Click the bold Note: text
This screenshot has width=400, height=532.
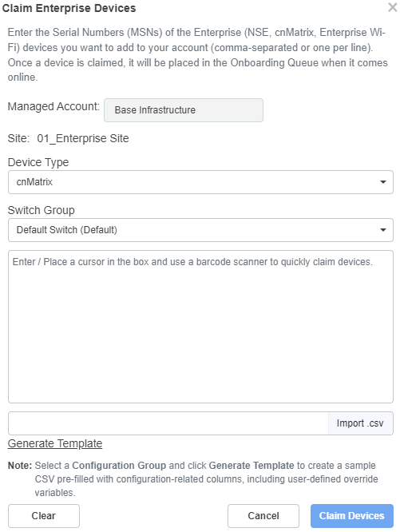coord(20,466)
